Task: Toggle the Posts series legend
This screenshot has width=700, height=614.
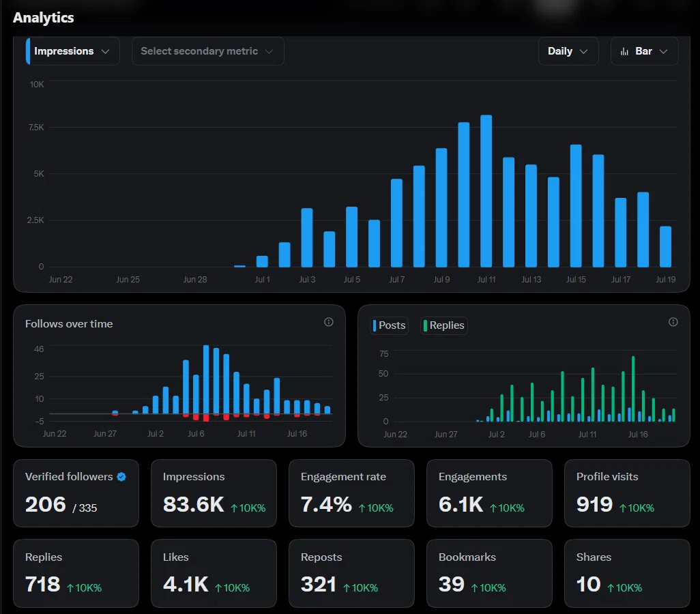Action: point(390,325)
